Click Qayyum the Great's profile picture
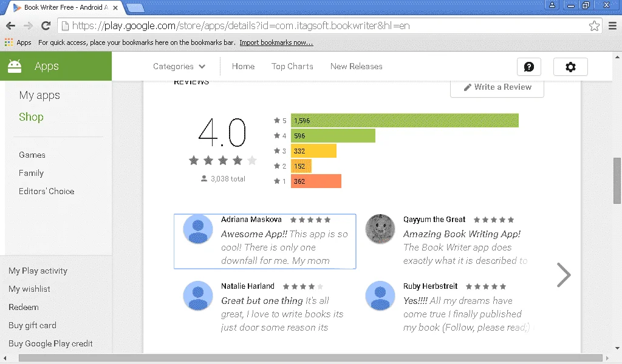The image size is (622, 364). (380, 229)
